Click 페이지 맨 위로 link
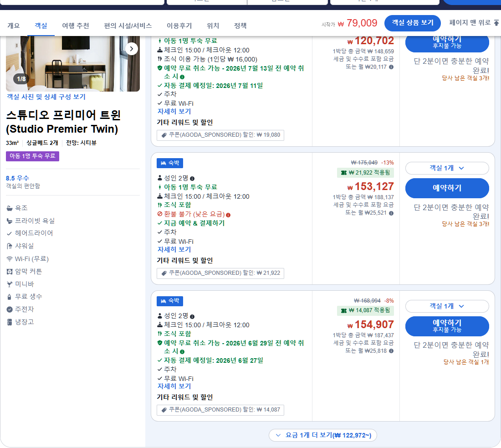 (x=470, y=22)
